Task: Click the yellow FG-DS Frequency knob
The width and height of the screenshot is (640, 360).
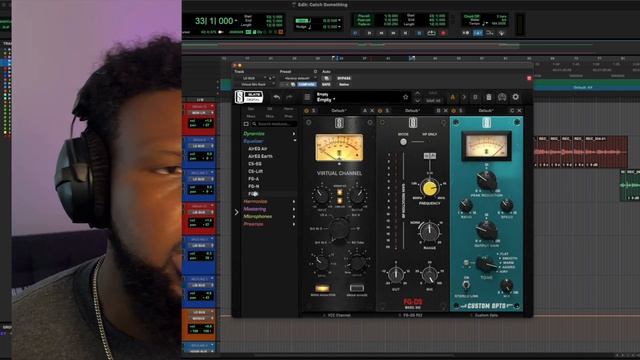Action: (x=429, y=188)
